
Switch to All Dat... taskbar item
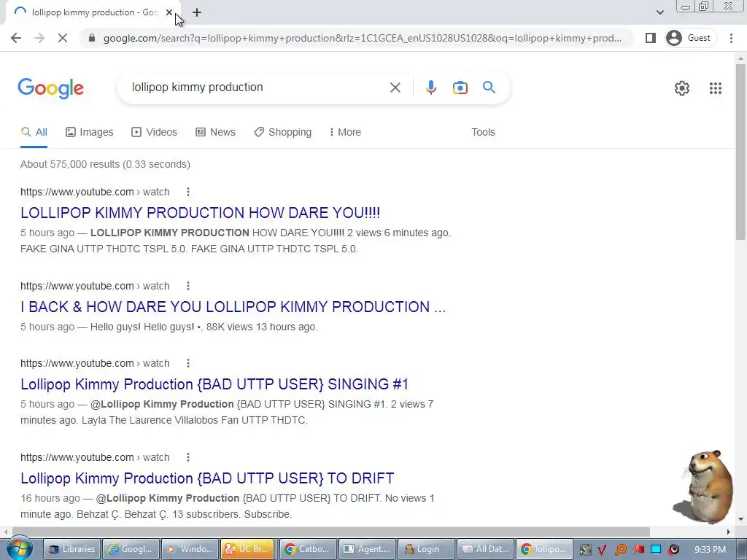[485, 549]
